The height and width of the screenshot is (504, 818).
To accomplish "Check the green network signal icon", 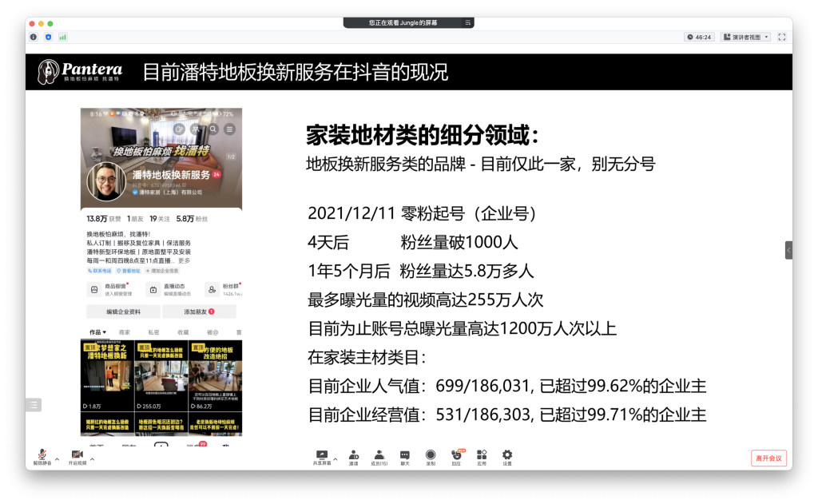I will pos(62,37).
